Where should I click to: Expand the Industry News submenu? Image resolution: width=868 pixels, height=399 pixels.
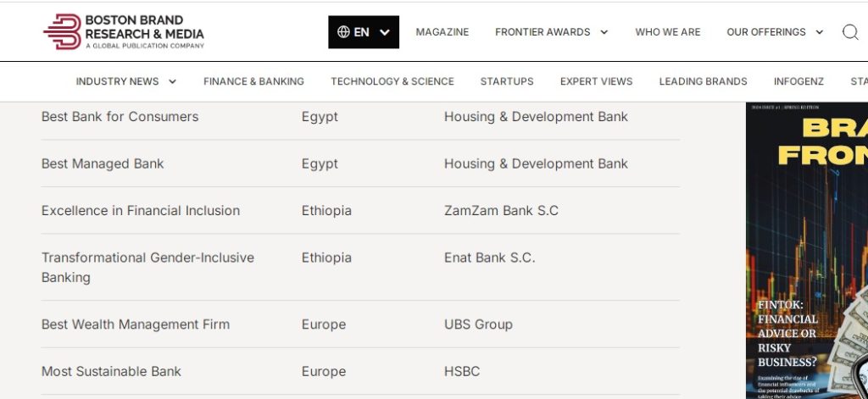(x=126, y=81)
